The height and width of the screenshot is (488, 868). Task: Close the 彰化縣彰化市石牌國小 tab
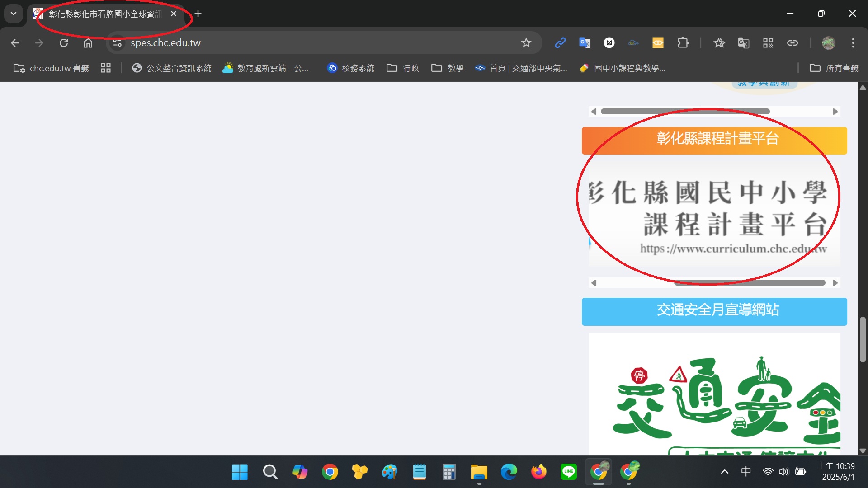click(x=174, y=14)
